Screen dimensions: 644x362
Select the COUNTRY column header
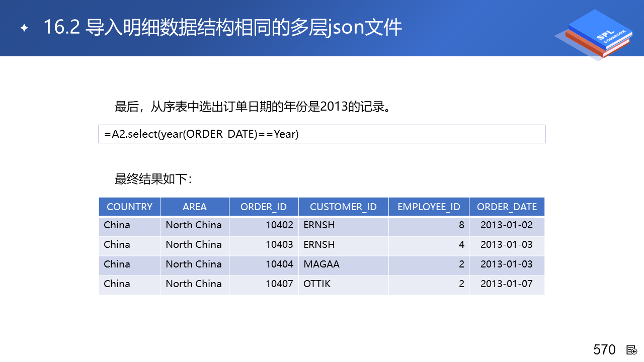130,207
